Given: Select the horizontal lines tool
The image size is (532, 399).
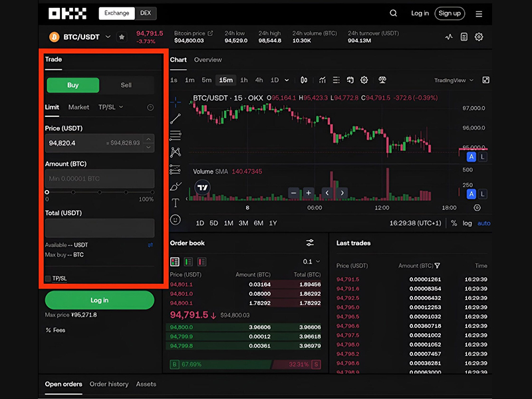Looking at the screenshot, I should coord(176,136).
